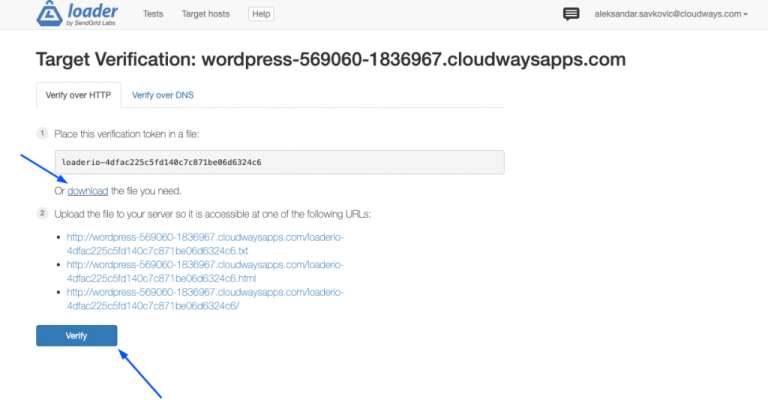Click the Help button in navbar
768x403 pixels.
coord(261,14)
